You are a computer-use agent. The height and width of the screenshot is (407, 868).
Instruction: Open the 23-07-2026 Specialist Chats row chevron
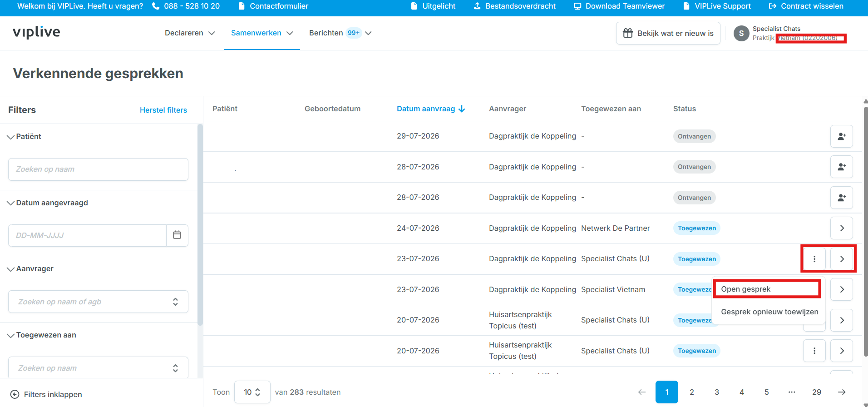(841, 259)
